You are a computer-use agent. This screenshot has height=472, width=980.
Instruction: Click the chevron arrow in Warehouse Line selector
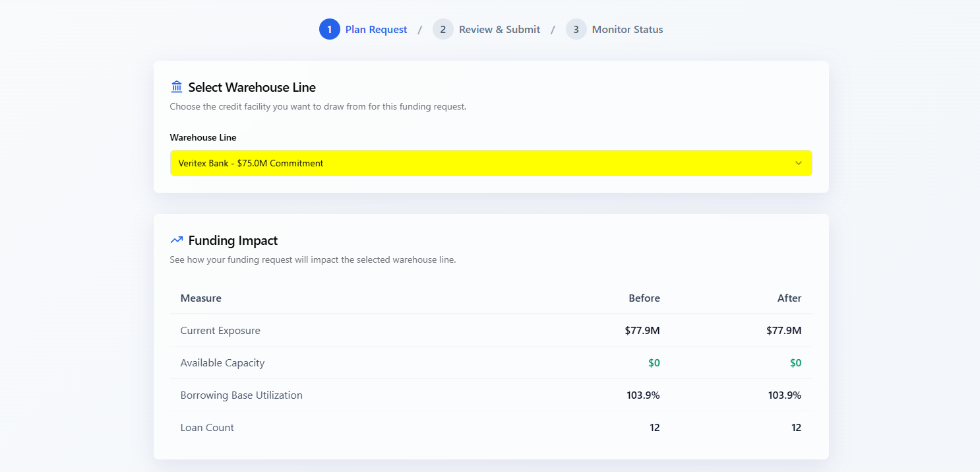pyautogui.click(x=799, y=163)
